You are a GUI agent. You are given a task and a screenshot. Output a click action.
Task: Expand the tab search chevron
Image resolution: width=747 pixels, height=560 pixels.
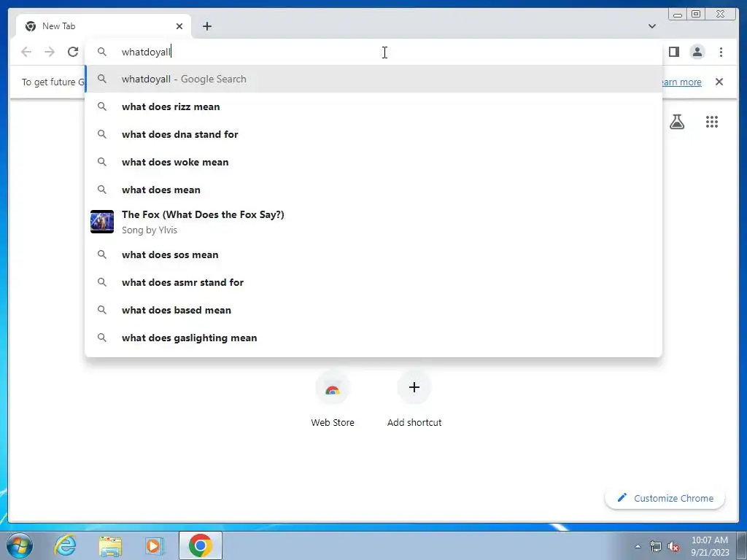651,26
